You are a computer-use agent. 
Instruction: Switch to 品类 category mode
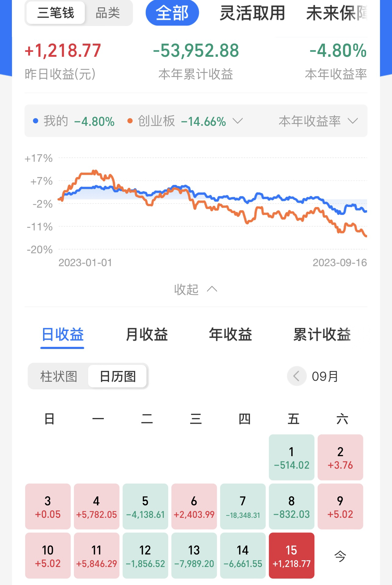coord(107,13)
